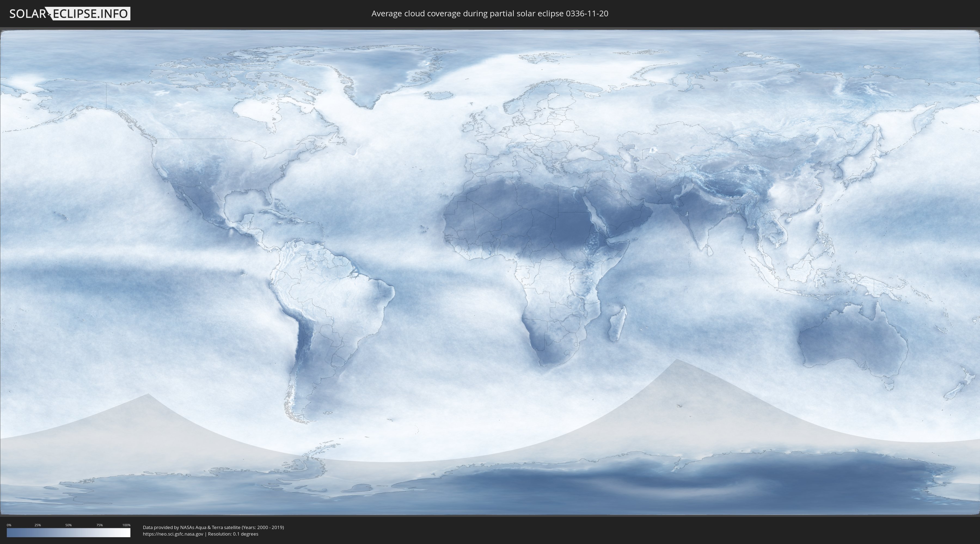Click the cloud coverage gradient legend bar

(x=69, y=533)
